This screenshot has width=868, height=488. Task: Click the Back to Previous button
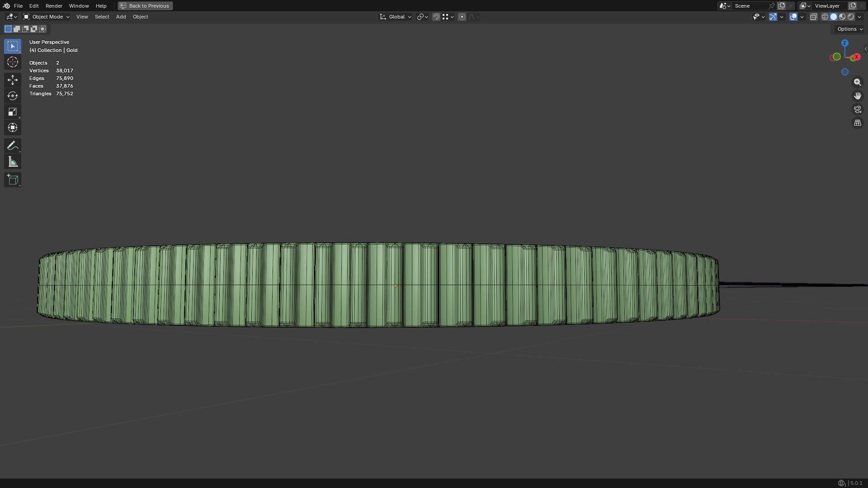145,6
